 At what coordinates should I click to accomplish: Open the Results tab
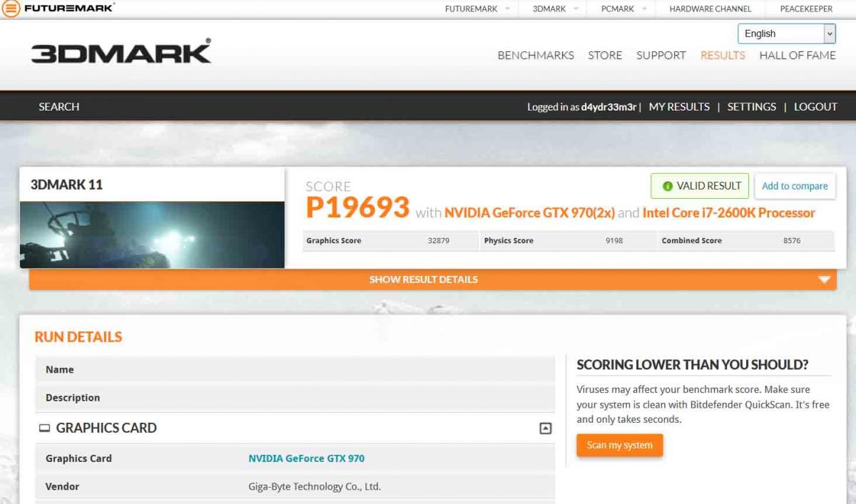click(x=723, y=55)
